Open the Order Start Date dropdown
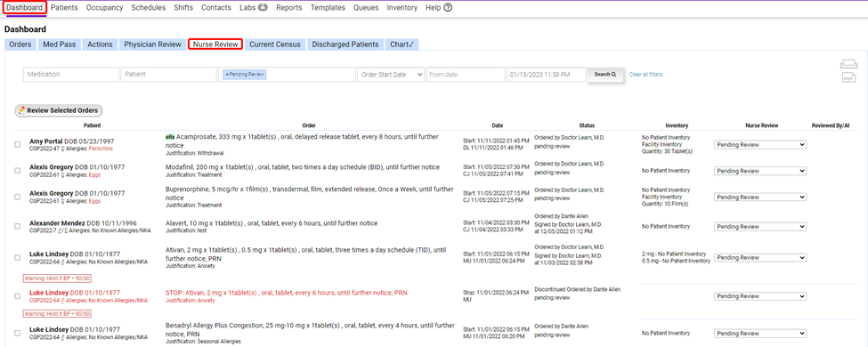This screenshot has width=868, height=347. 391,75
